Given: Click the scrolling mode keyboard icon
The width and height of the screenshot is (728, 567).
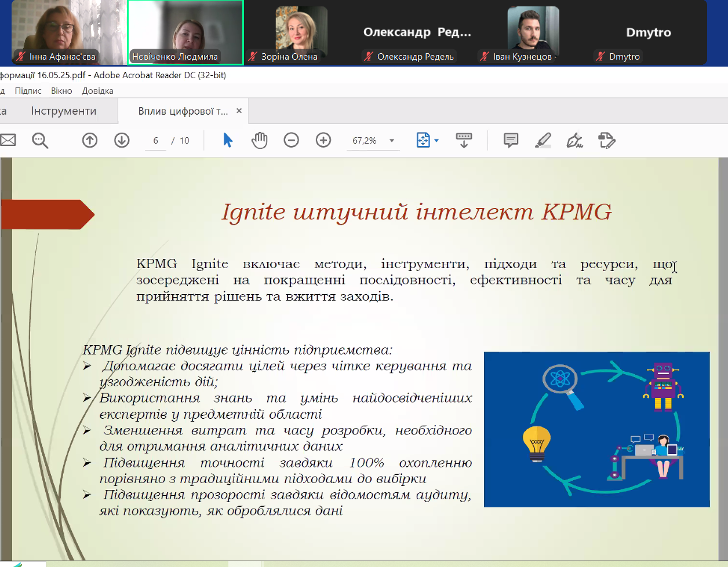Looking at the screenshot, I should click(x=464, y=140).
